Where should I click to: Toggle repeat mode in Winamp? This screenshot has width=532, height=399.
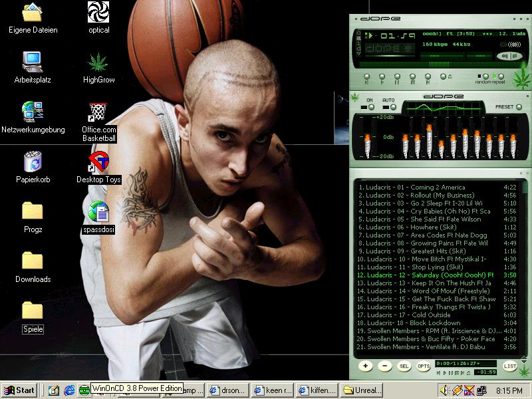[x=501, y=76]
